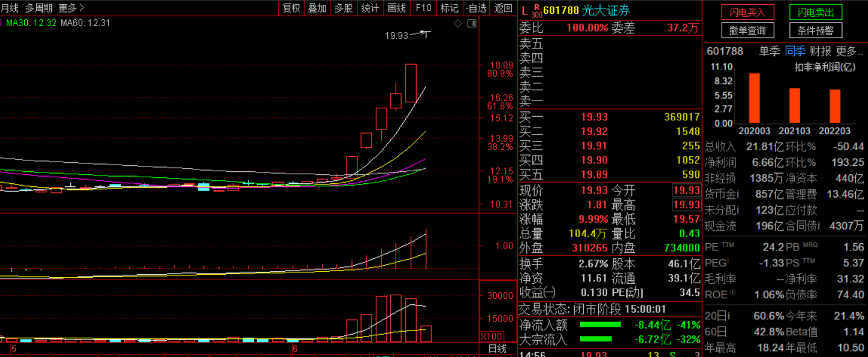Remove stock from watchlist via -自选

pos(476,8)
